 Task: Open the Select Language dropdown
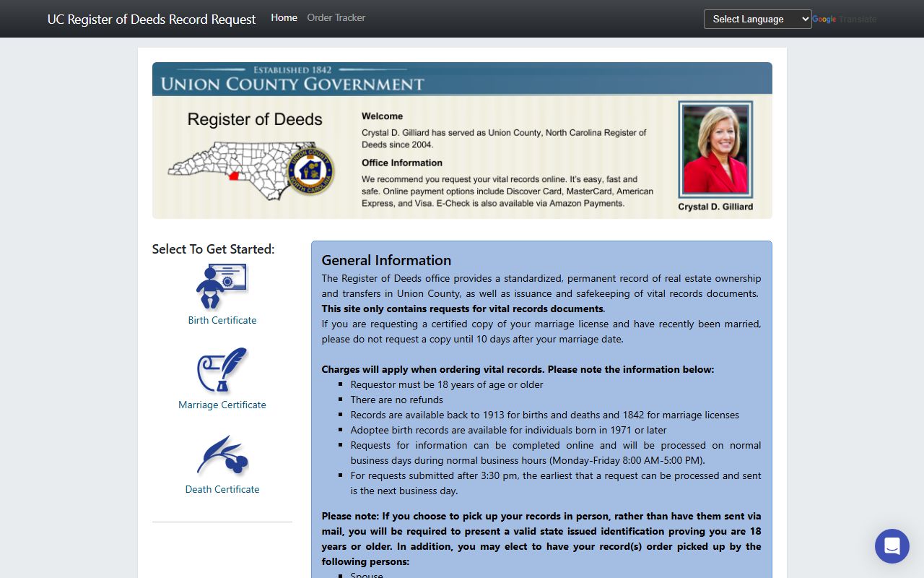[757, 19]
